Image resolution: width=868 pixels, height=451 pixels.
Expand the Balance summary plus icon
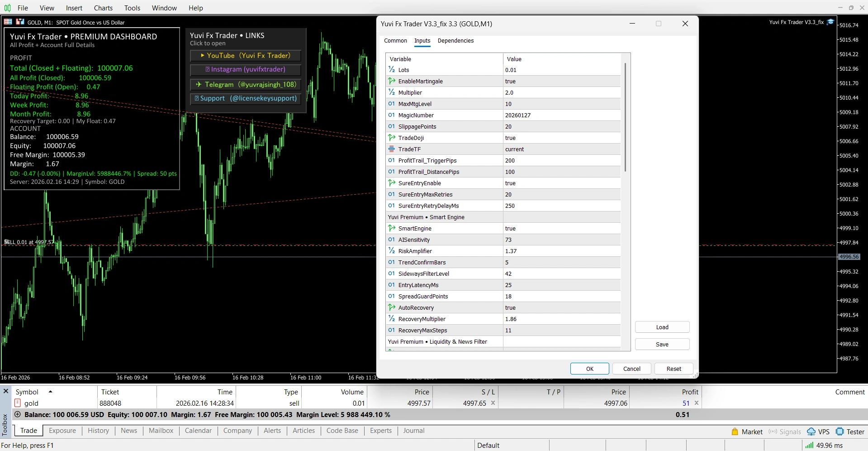point(18,414)
